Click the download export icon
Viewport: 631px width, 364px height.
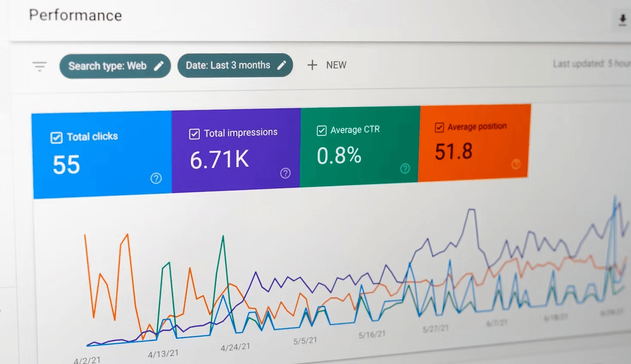(622, 20)
